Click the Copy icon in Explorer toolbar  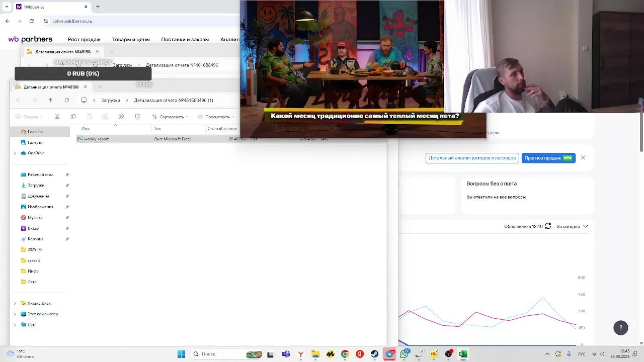pos(73,117)
